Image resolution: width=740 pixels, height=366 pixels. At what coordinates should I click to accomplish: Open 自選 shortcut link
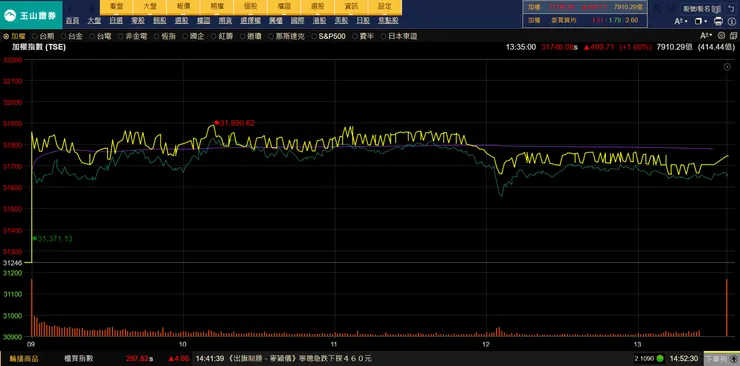pyautogui.click(x=116, y=21)
